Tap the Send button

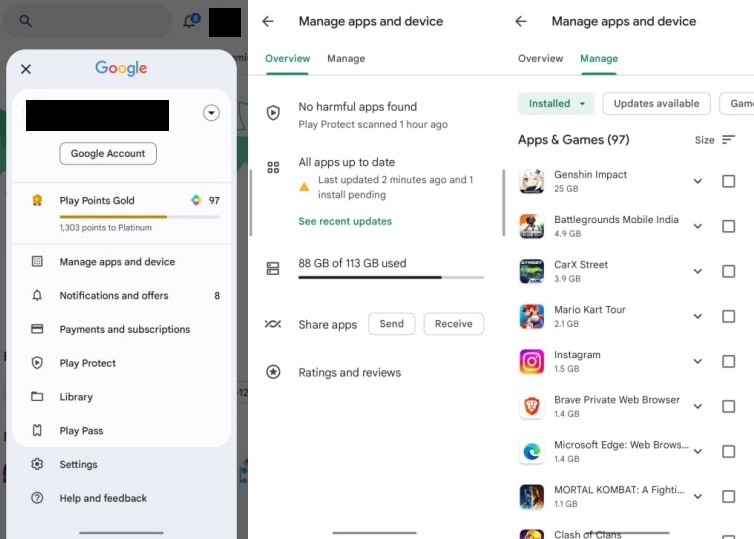[391, 324]
